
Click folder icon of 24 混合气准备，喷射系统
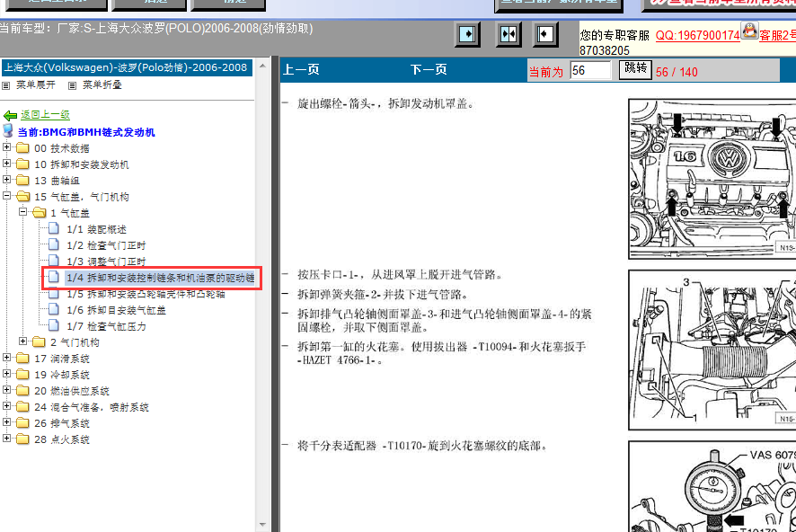[x=22, y=406]
